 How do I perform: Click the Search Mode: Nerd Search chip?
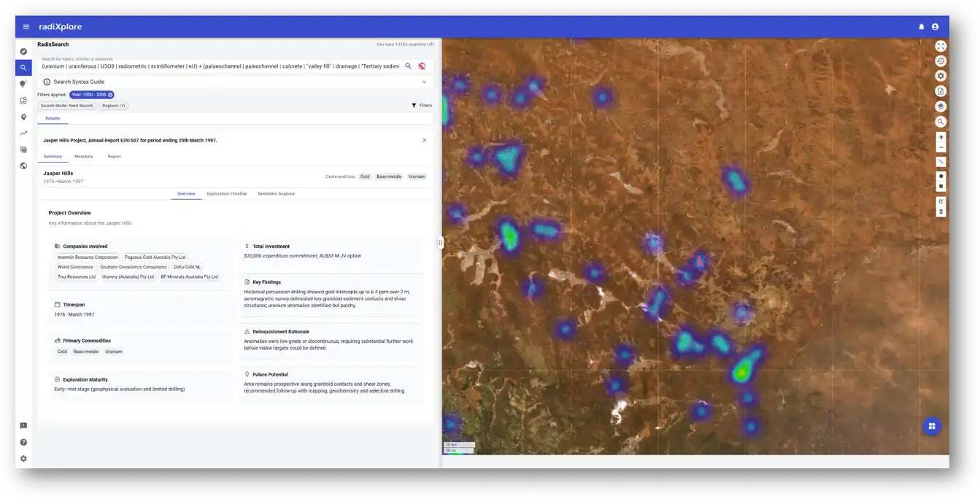click(x=67, y=106)
